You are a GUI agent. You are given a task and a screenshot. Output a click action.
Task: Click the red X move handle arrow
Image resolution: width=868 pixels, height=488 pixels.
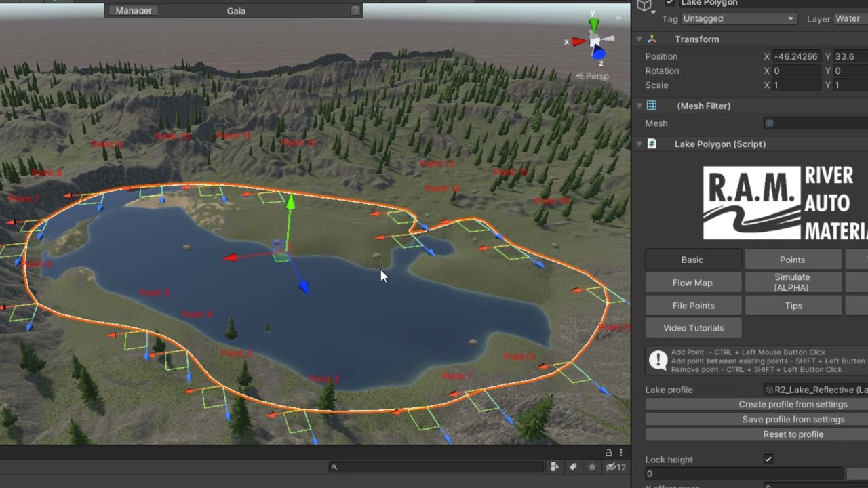pos(231,257)
